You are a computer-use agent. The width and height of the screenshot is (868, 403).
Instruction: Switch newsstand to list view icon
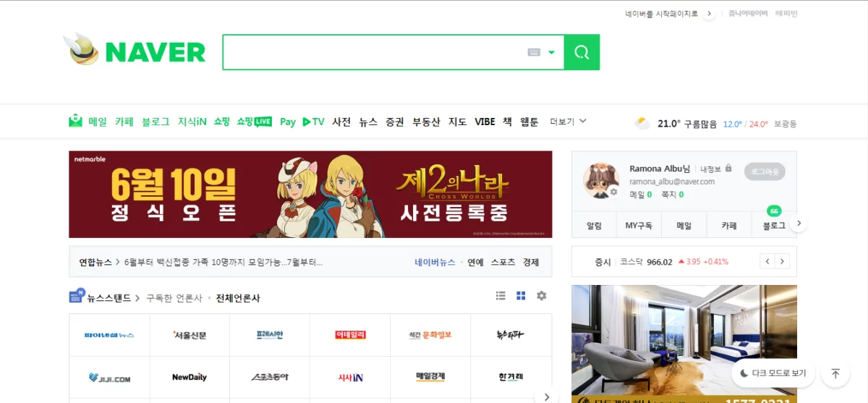(501, 295)
